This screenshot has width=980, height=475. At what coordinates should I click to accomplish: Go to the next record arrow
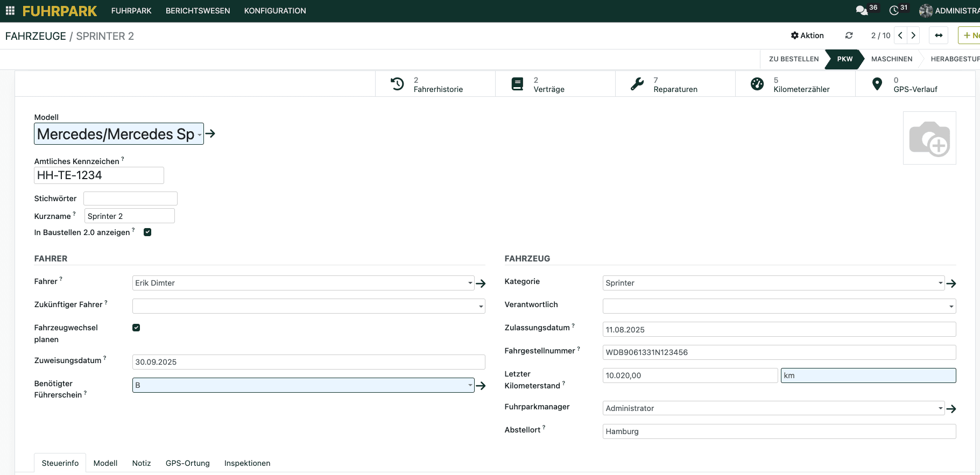(913, 36)
